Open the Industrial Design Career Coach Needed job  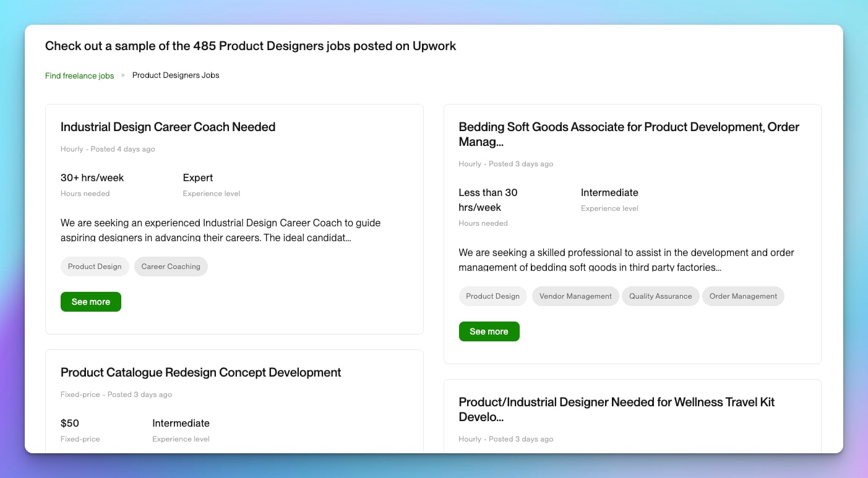(168, 127)
